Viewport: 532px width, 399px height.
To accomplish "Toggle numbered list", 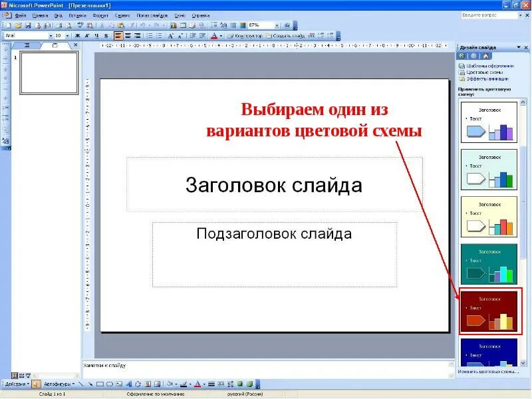I will tap(150, 36).
